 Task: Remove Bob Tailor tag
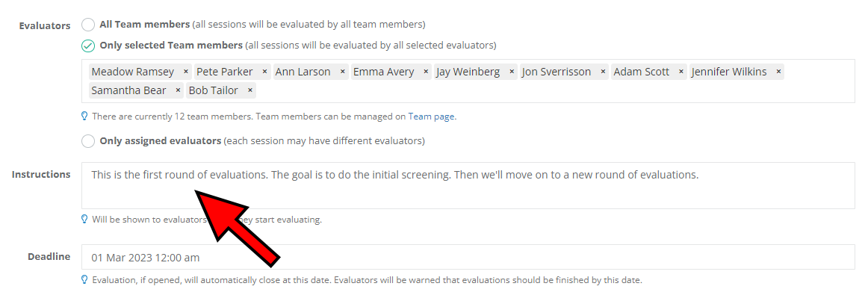point(250,90)
